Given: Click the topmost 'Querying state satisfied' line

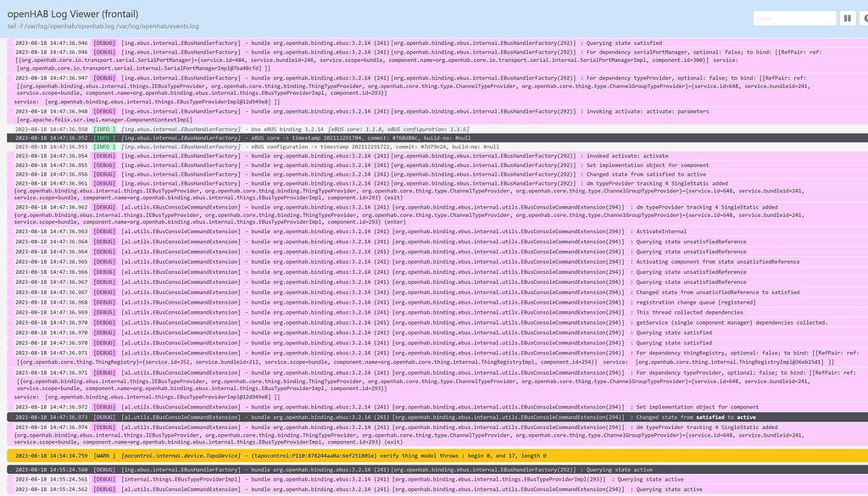Looking at the screenshot, I should tap(339, 42).
